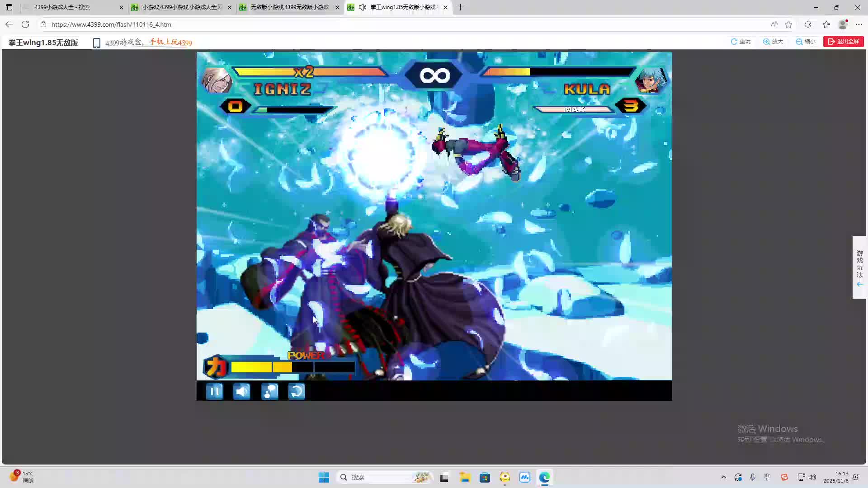Switch to the 无敌版小游戏 tab

[289, 7]
